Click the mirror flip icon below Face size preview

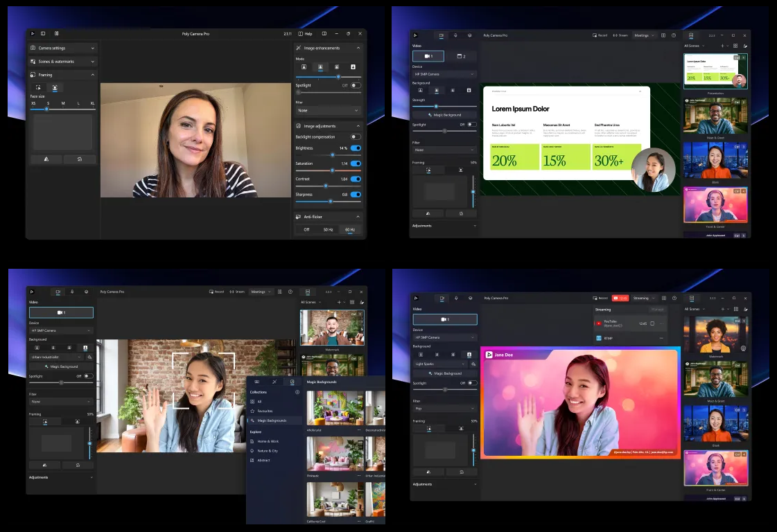pos(46,159)
